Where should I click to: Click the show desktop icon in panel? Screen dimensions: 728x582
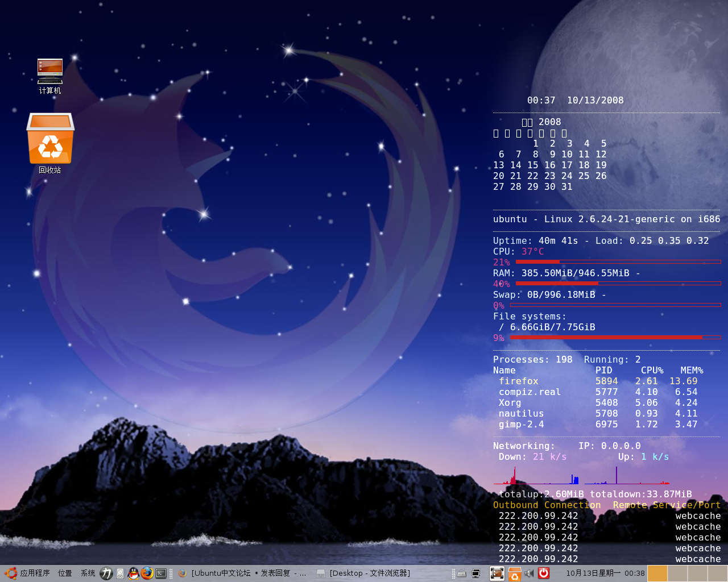[x=497, y=573]
